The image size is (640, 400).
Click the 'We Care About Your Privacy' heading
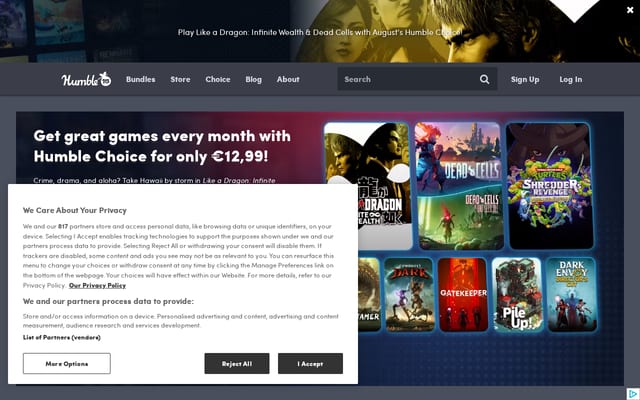point(75,210)
